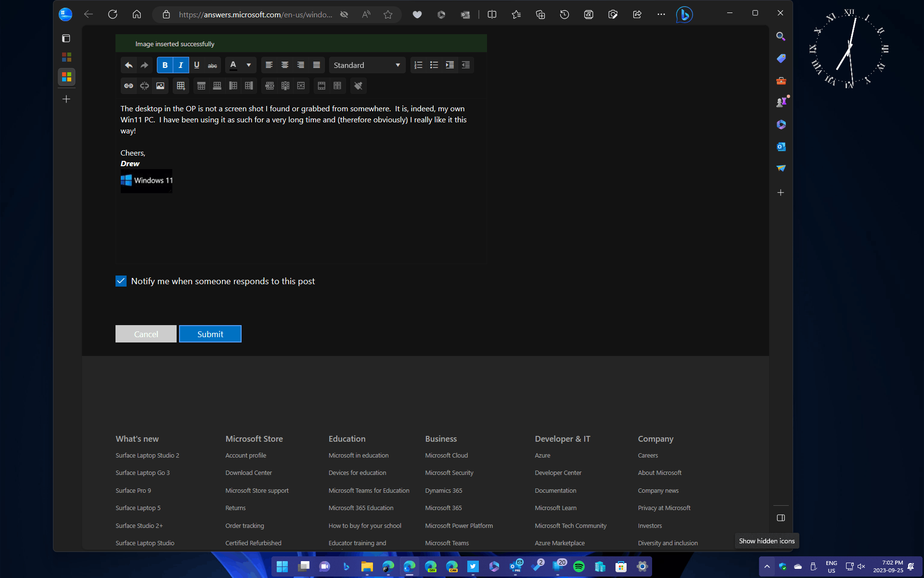Screen dimensions: 924x578
Task: Show hidden icons in system tray
Action: [x=767, y=566]
